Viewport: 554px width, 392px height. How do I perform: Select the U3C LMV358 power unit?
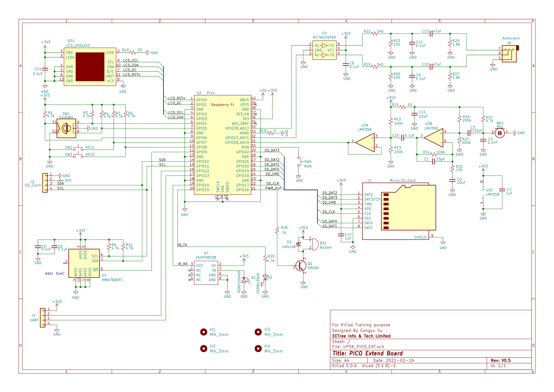483,192
